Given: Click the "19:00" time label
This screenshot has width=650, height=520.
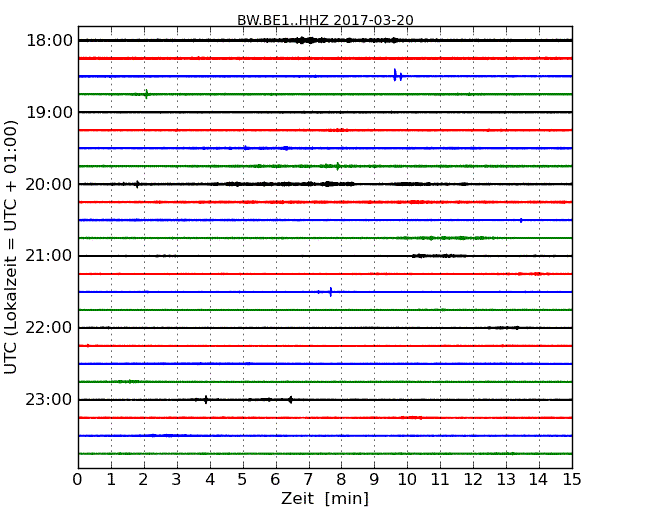Looking at the screenshot, I should (49, 112).
